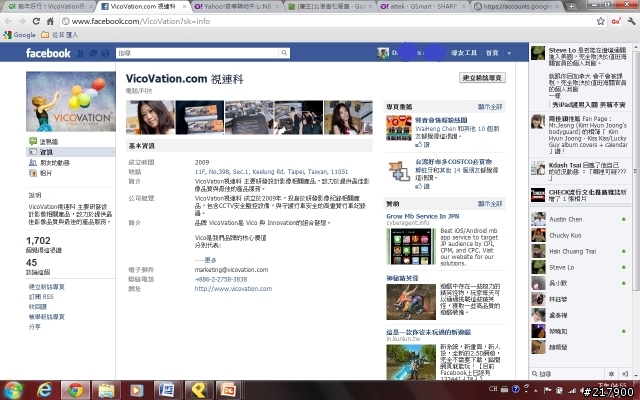Open the Windows Start button
The image size is (640, 400).
click(13, 391)
